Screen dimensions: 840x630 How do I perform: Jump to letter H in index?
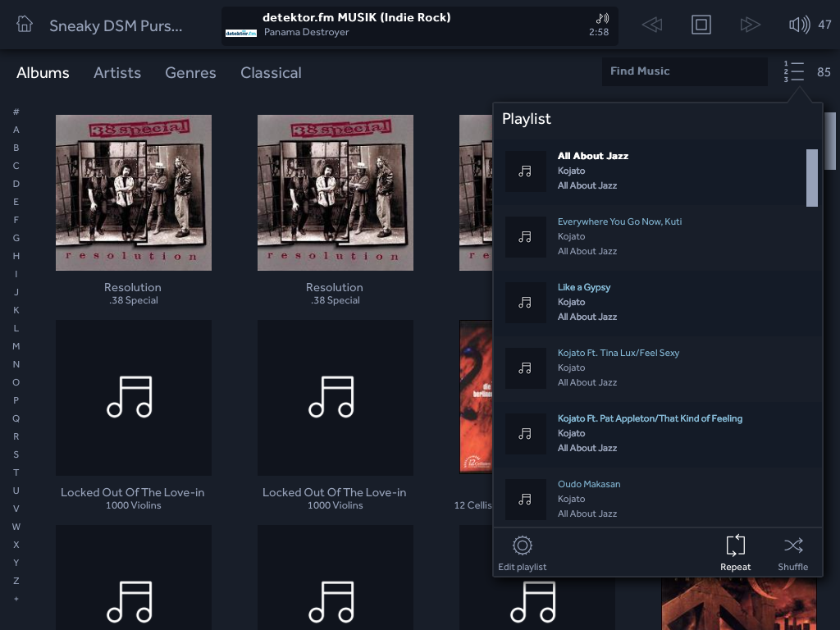tap(16, 256)
